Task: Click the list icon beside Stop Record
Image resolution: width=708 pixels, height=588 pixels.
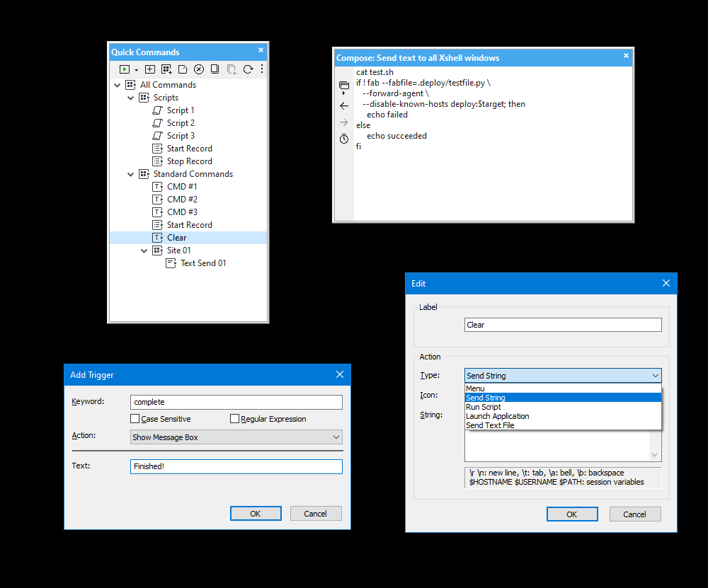Action: tap(158, 161)
